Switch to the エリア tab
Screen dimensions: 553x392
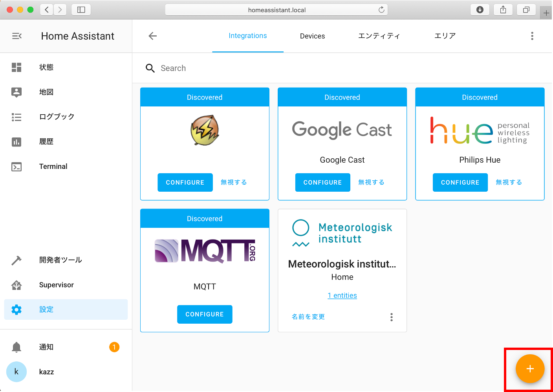445,36
